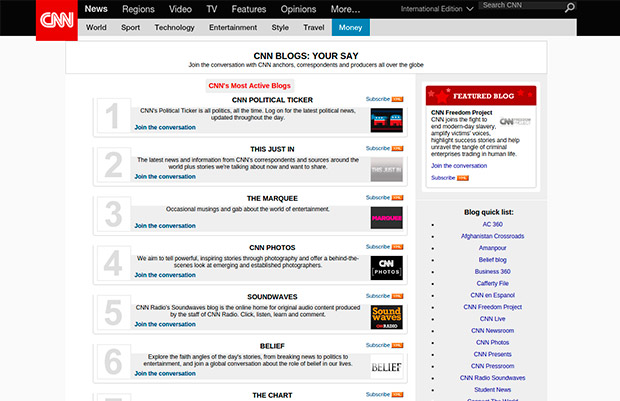Expand the More... menu
This screenshot has height=401, width=620.
(x=345, y=9)
